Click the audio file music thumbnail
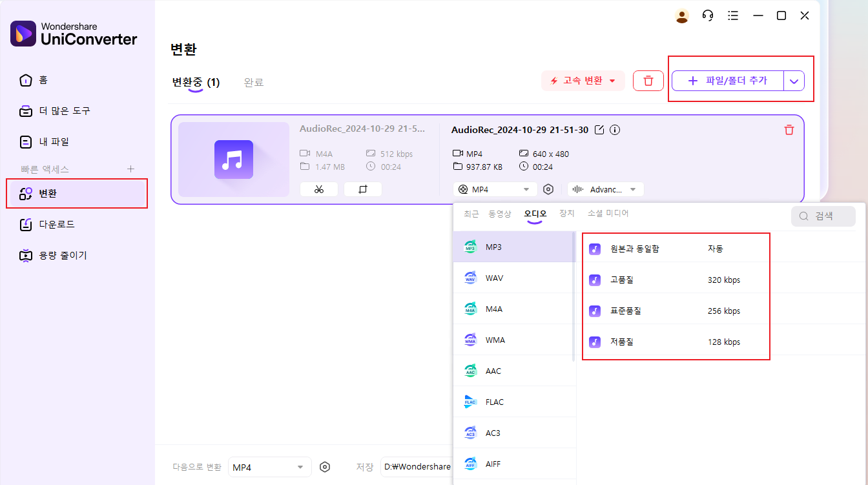 234,160
